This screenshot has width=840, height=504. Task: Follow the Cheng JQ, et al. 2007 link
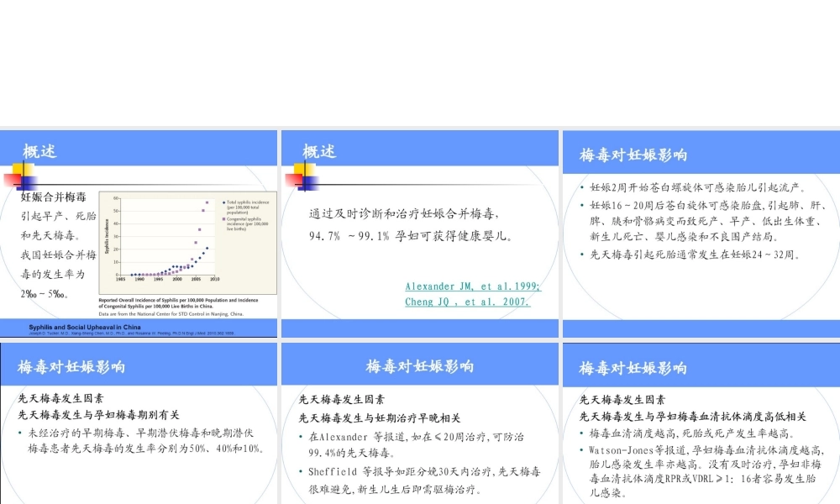[x=467, y=302]
